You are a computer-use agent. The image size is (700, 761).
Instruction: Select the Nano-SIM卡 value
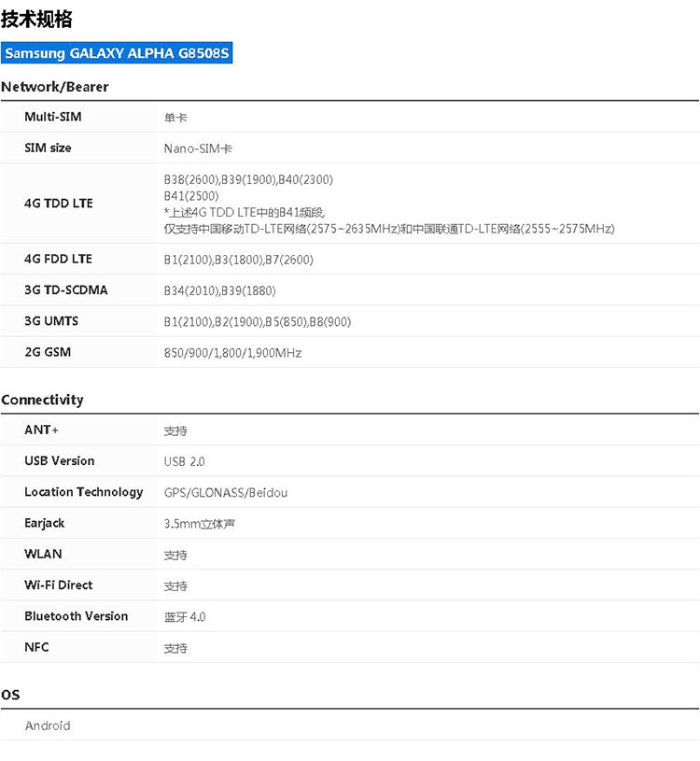(198, 148)
